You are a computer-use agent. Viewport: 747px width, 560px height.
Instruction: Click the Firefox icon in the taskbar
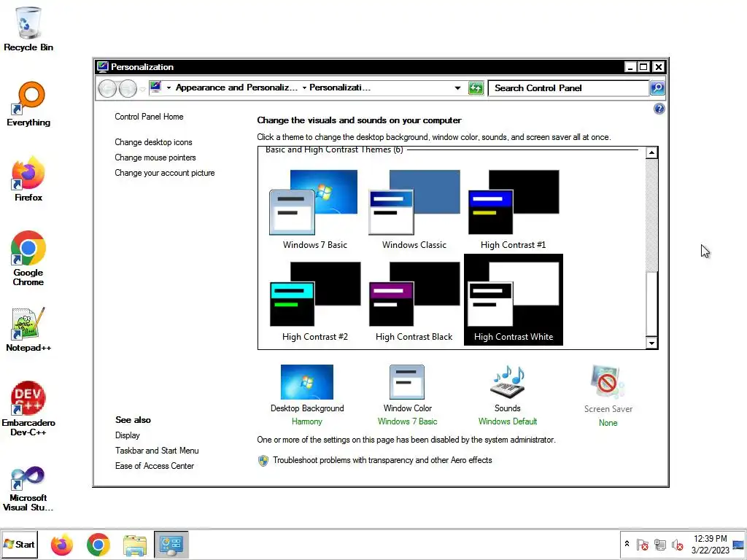[62, 545]
